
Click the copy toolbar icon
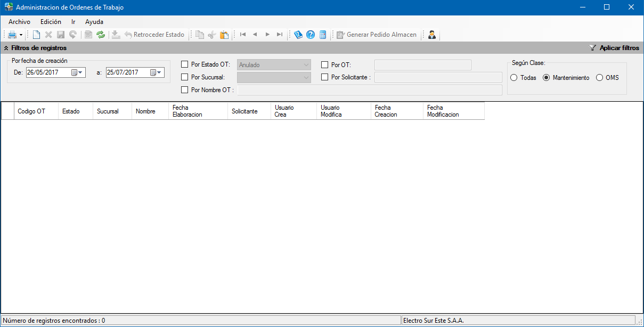200,35
